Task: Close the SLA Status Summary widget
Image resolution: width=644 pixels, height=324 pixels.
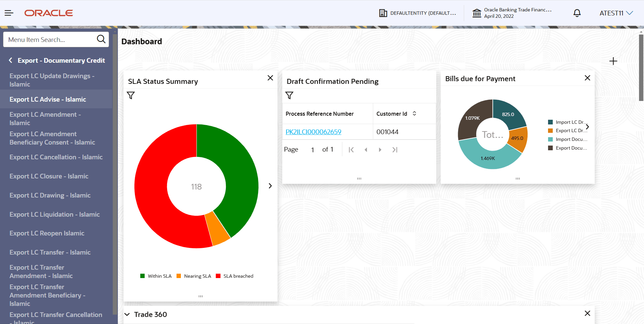Action: pos(270,78)
